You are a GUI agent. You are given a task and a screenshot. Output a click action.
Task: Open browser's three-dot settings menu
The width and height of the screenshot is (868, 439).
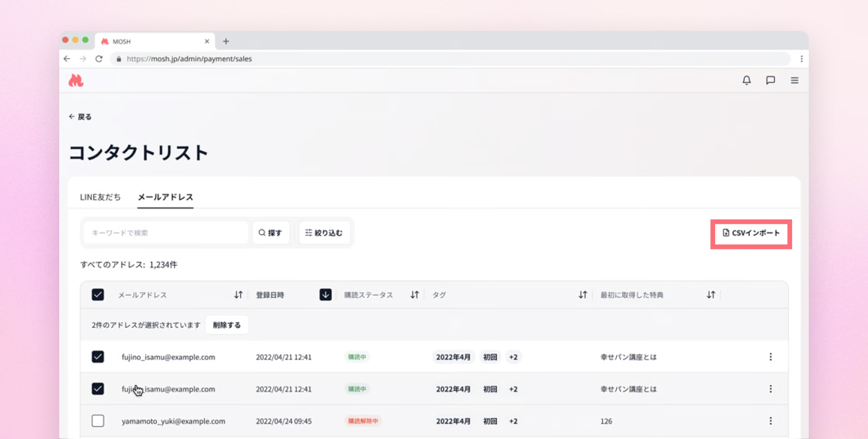pos(801,59)
